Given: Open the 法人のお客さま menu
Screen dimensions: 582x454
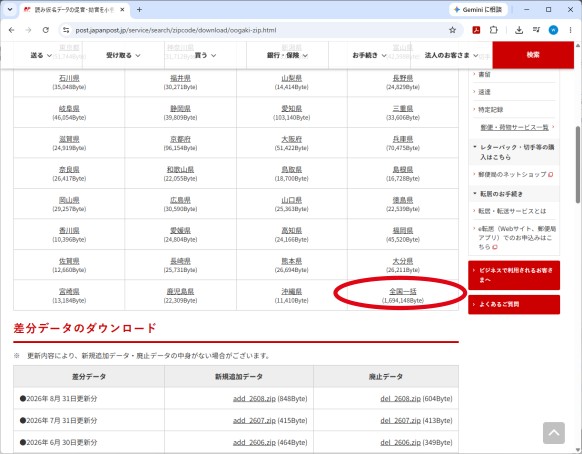Looking at the screenshot, I should [x=451, y=55].
